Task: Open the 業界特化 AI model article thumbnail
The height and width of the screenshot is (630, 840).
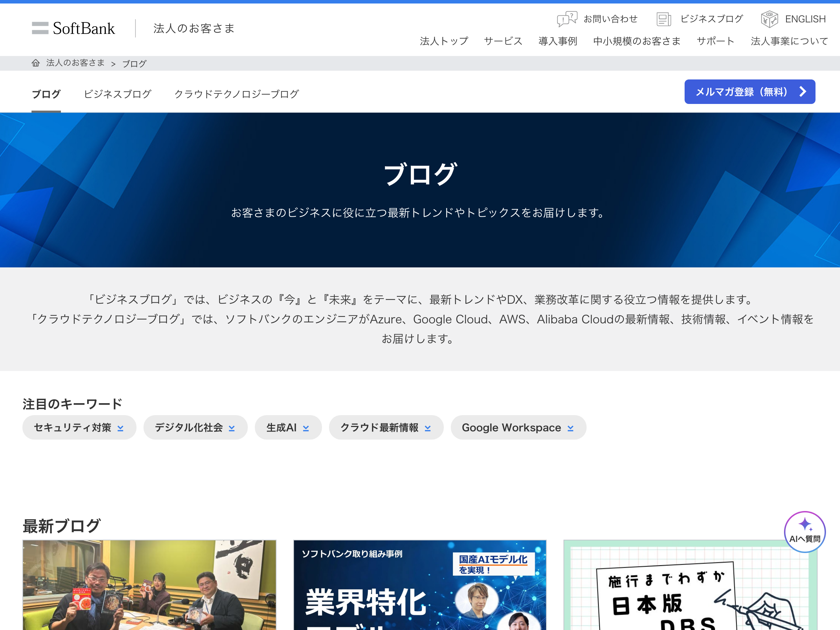Action: 420,585
